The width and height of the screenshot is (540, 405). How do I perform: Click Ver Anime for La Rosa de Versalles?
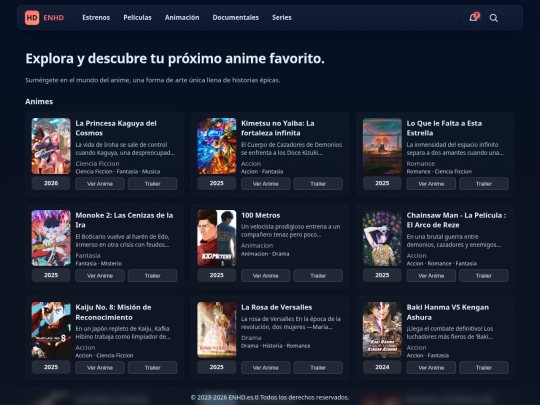(x=266, y=367)
